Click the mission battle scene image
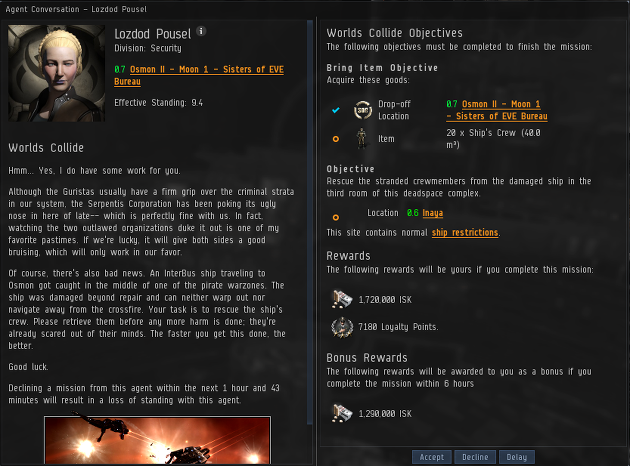 tap(158, 441)
